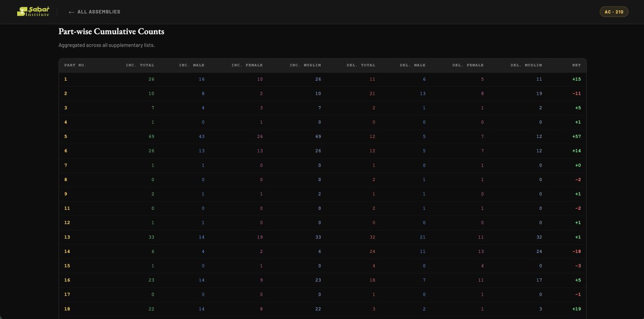Select part number 6 row label

pos(65,151)
